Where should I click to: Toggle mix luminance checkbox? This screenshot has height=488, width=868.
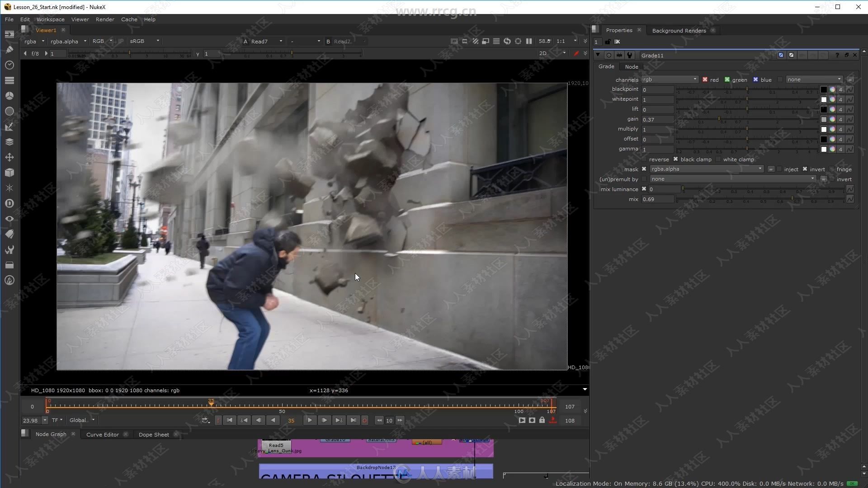click(644, 189)
